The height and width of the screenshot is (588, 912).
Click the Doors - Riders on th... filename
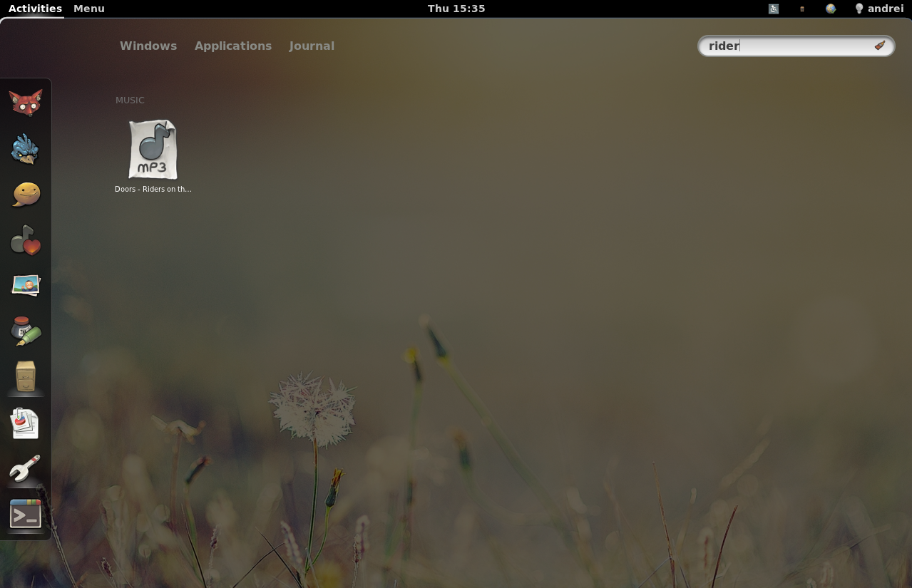click(153, 189)
